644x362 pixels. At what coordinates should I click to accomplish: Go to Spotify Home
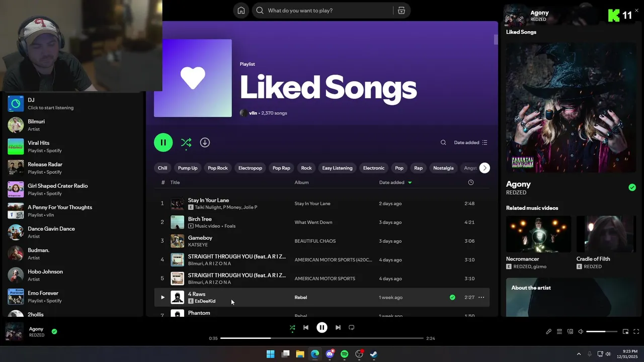tap(242, 11)
